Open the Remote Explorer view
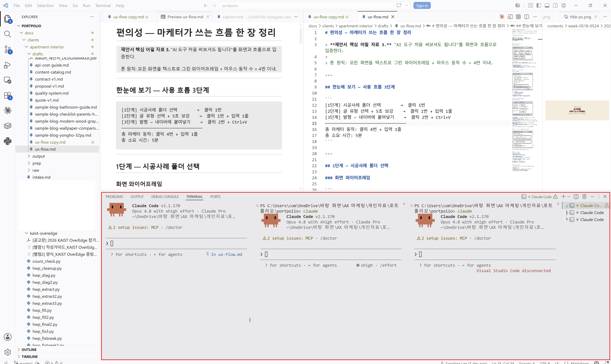The image size is (611, 364). 8,80
